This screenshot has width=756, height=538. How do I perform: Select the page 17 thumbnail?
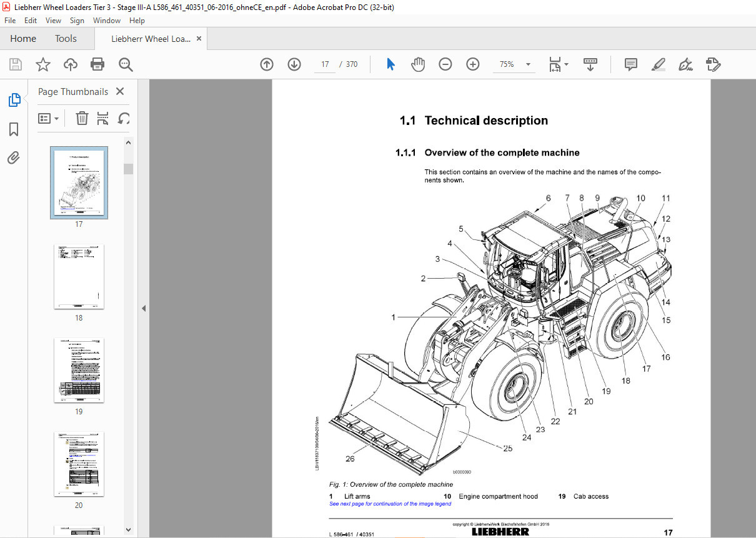pos(79,183)
